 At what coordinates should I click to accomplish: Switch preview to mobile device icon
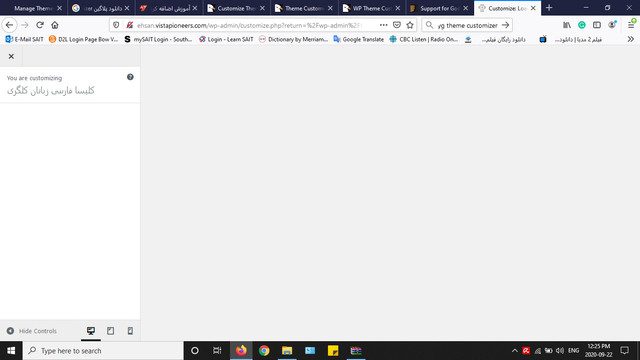[x=130, y=331]
